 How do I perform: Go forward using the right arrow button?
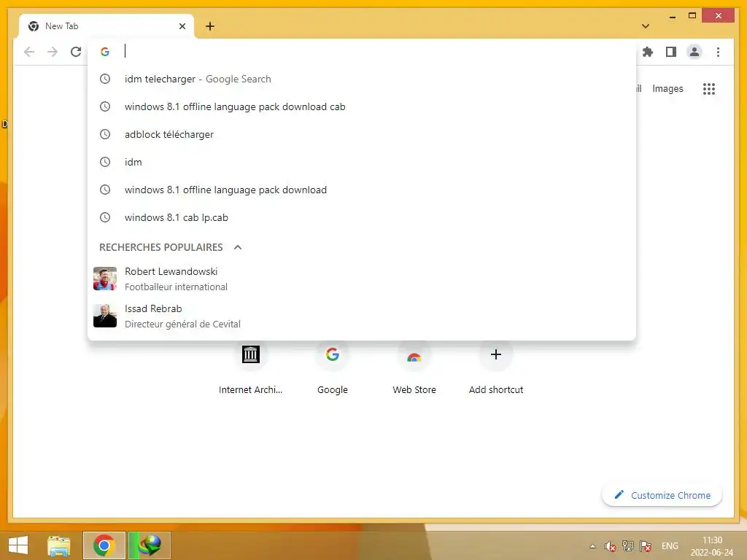[x=53, y=52]
